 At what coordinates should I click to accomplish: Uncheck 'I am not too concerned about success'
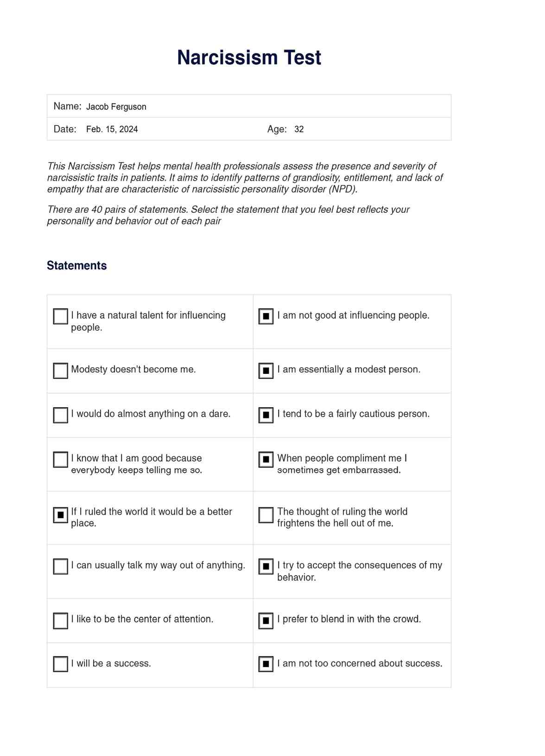(x=266, y=664)
